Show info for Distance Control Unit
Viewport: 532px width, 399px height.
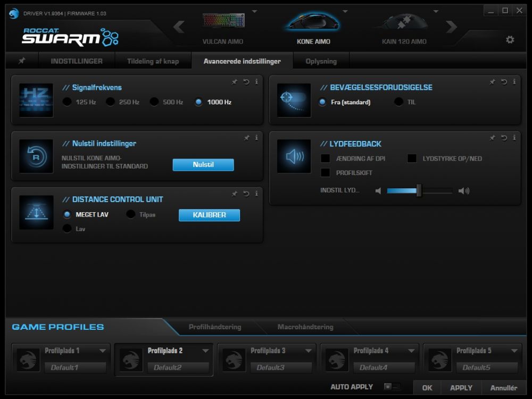[256, 194]
